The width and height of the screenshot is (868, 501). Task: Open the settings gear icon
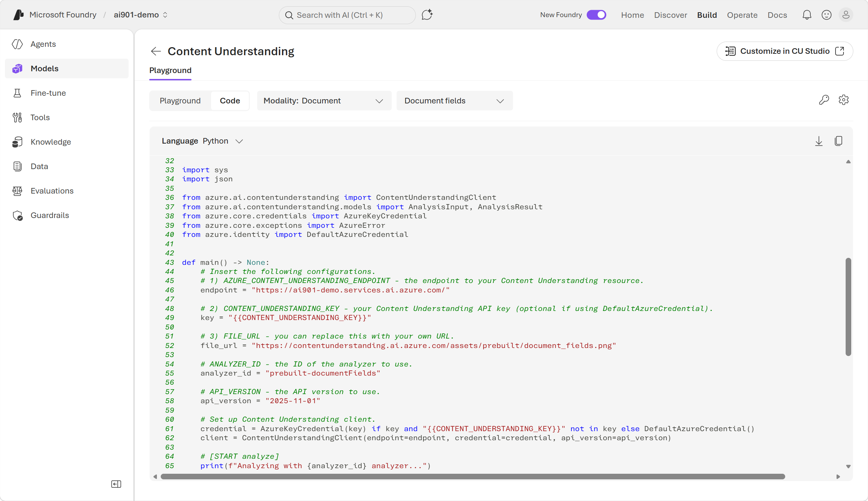pos(844,100)
